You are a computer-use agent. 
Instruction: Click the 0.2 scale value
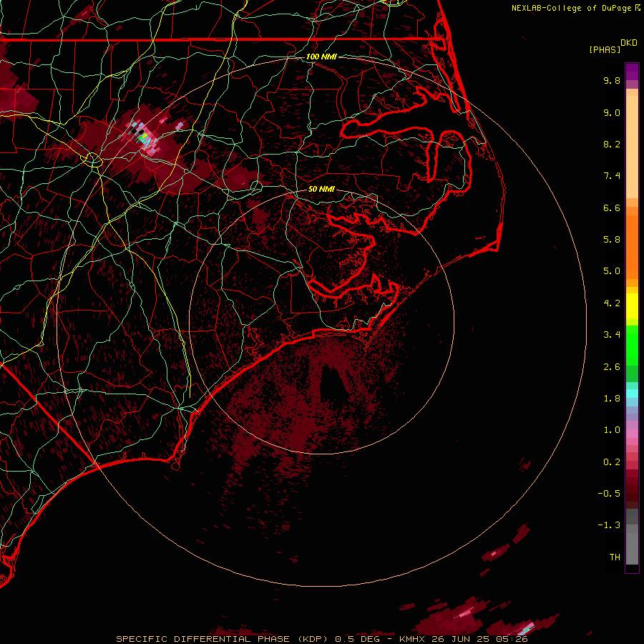[612, 462]
